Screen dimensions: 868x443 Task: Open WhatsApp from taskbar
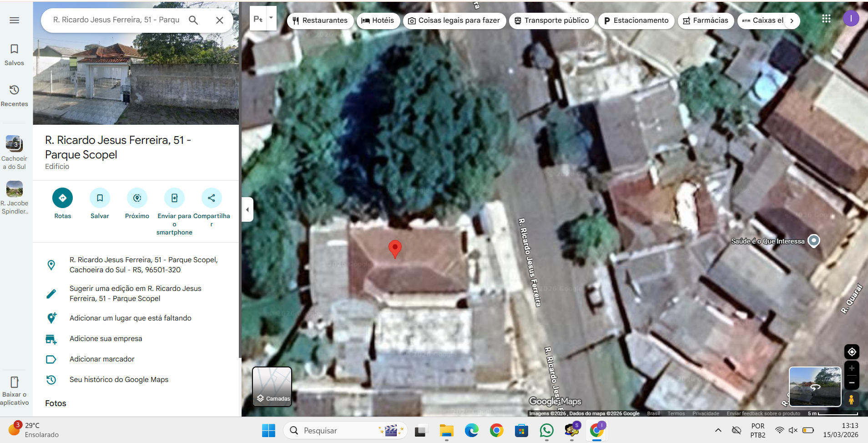pos(546,430)
